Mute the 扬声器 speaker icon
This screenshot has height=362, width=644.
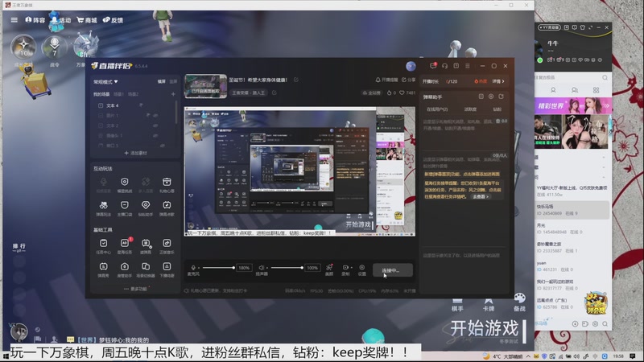coord(261,268)
